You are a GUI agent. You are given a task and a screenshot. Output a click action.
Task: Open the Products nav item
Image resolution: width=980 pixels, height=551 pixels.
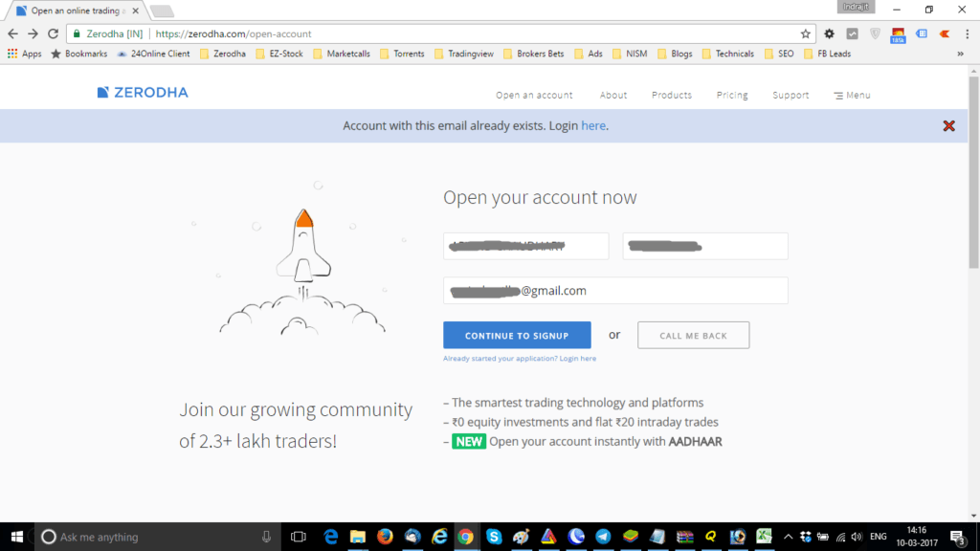[x=671, y=95]
